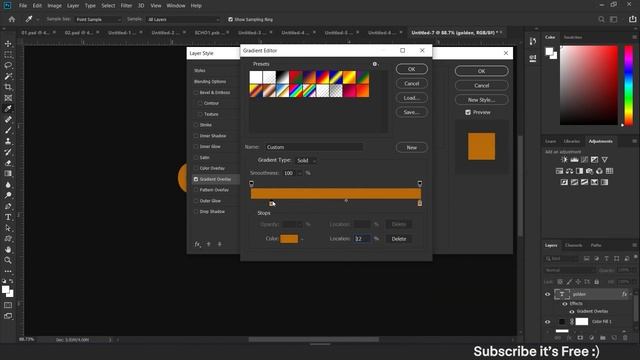Add a Brightness/Contrast adjustment
640x360 pixels.
point(564,160)
